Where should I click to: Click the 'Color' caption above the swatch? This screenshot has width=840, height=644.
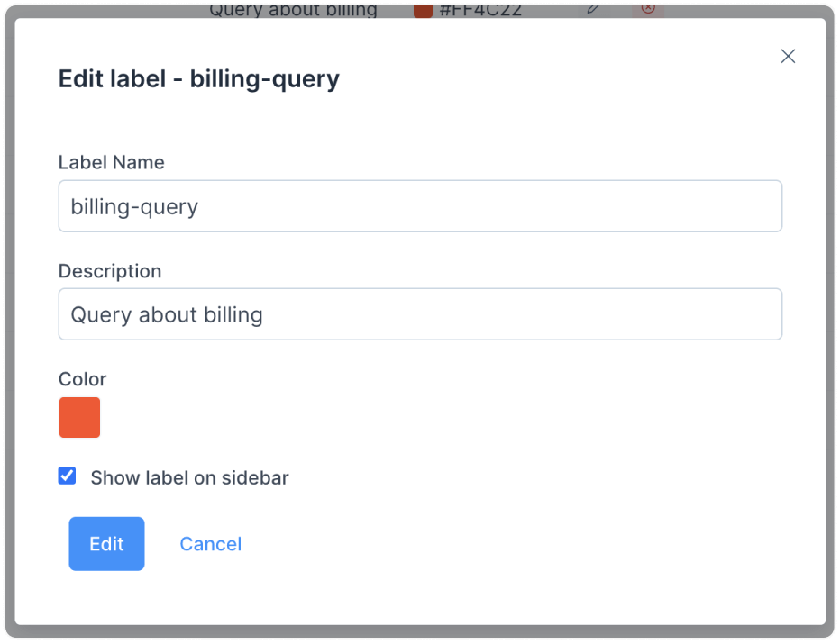coord(83,379)
